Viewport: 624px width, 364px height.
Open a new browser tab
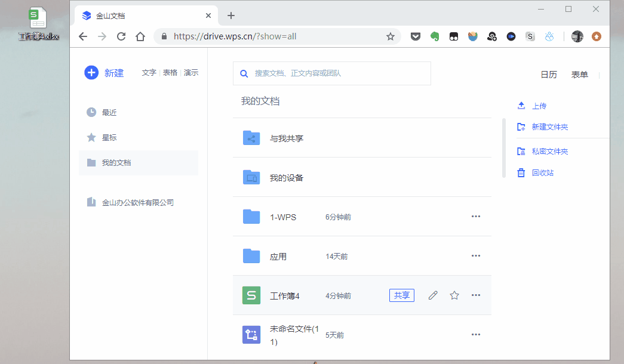(231, 16)
